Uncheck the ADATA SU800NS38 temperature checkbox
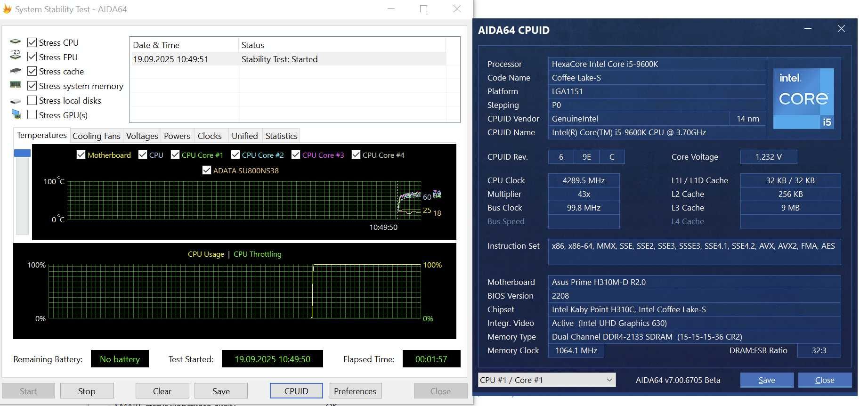 206,170
